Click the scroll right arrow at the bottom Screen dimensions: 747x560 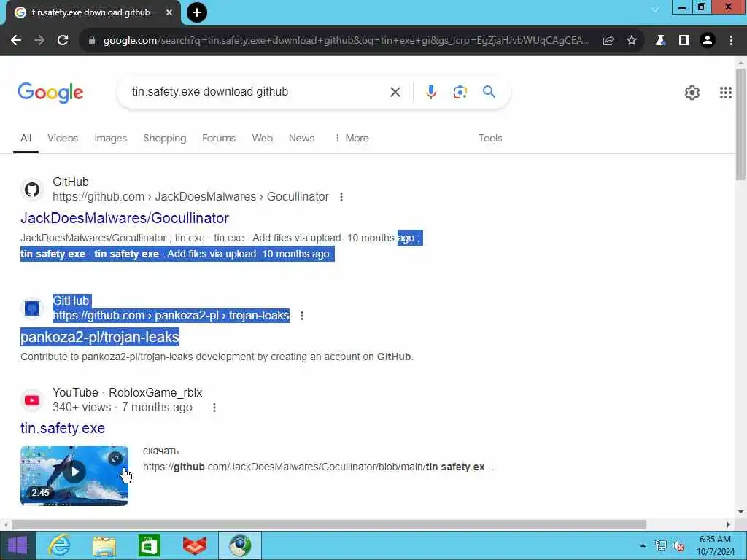point(729,525)
